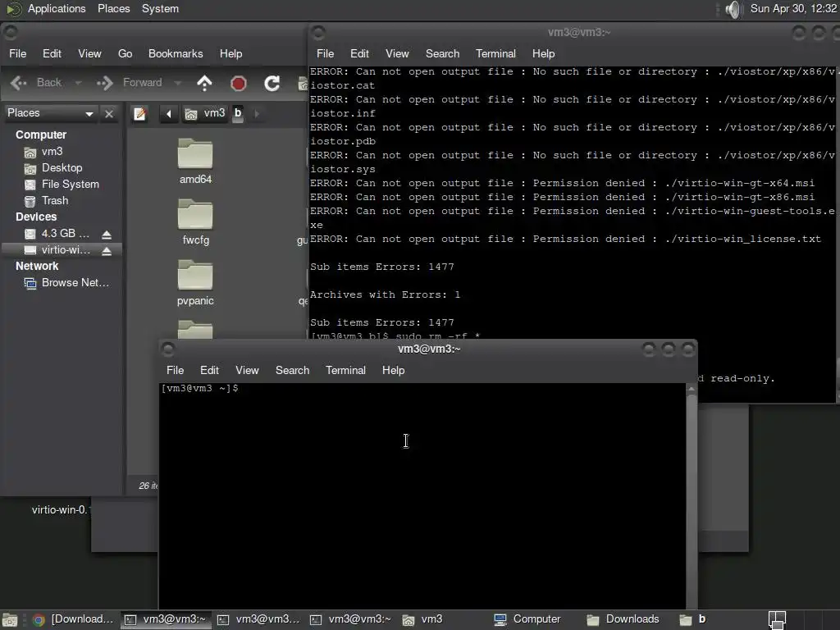Click the red Stop loading icon
840x630 pixels.
click(x=239, y=83)
